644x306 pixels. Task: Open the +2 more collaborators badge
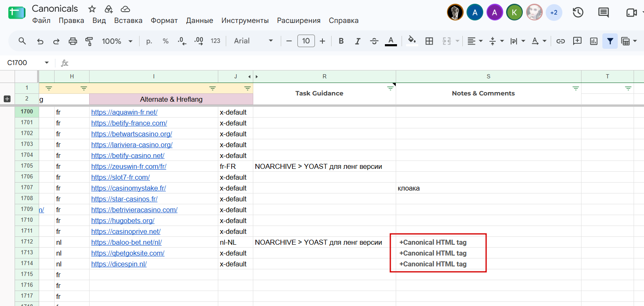pyautogui.click(x=554, y=13)
